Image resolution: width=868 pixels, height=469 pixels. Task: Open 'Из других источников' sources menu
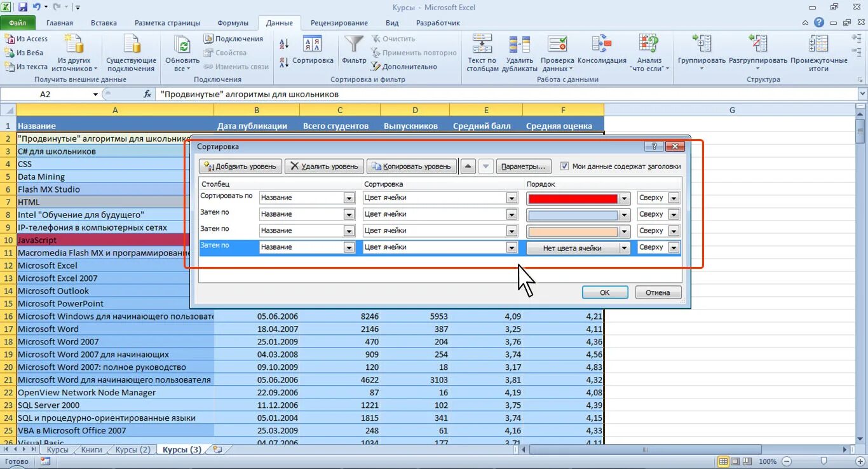point(74,53)
